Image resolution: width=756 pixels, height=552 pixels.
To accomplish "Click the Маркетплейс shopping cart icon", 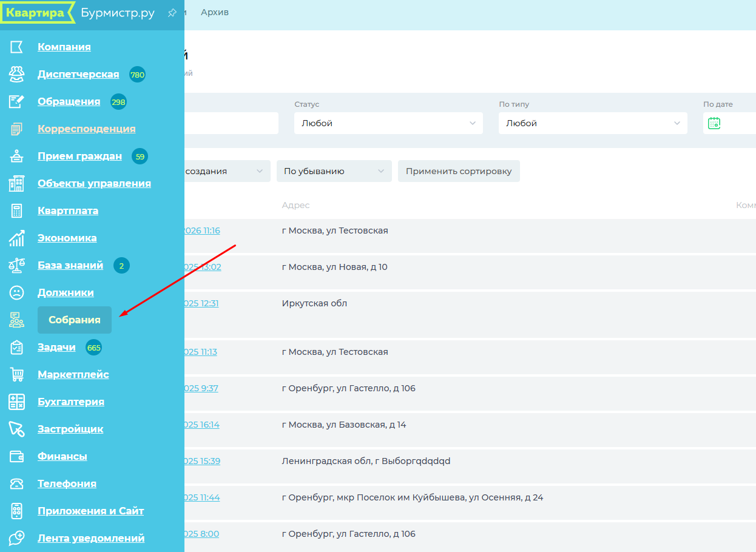I will tap(16, 375).
